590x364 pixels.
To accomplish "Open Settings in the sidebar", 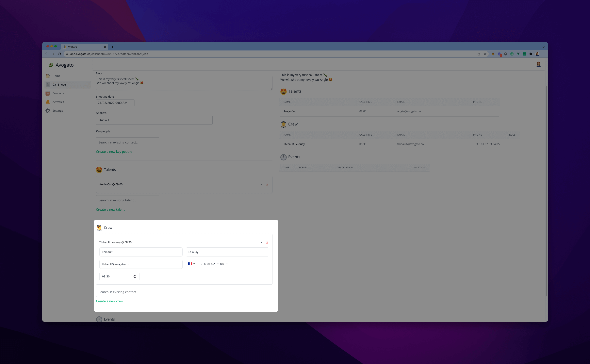I will tap(68, 110).
